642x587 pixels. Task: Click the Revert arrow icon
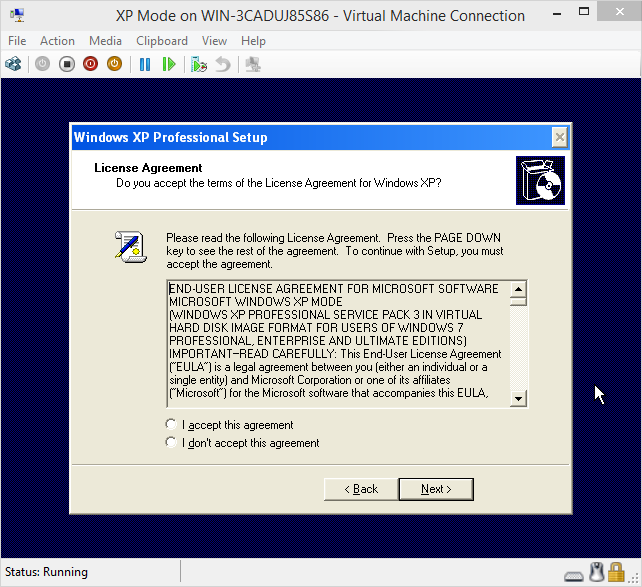point(223,64)
